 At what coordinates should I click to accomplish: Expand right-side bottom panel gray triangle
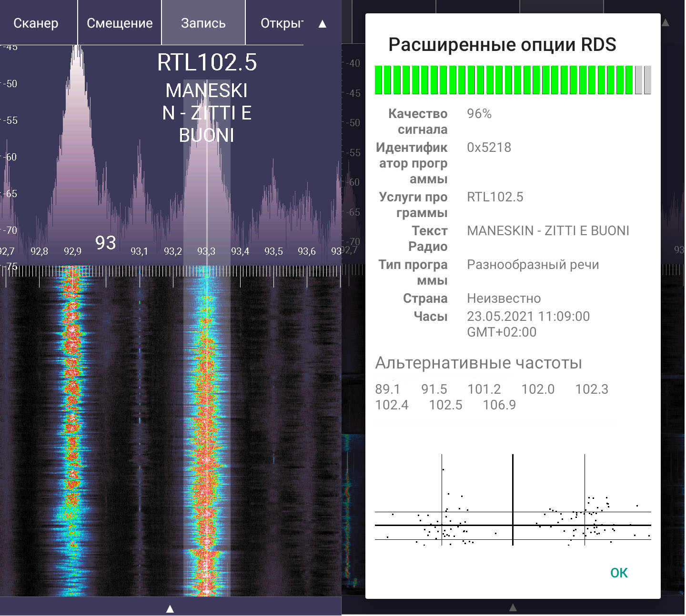pos(513,607)
